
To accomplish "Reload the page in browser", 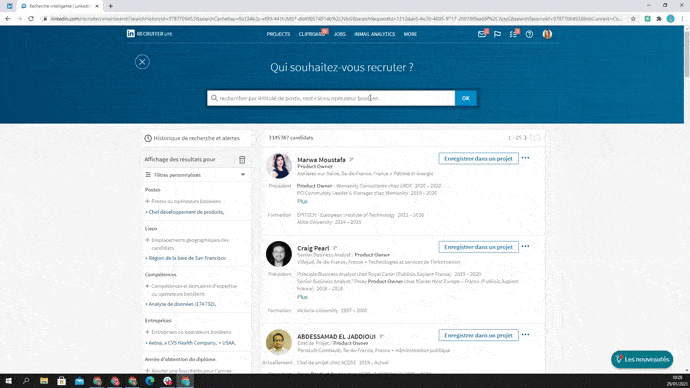I will click(31, 18).
